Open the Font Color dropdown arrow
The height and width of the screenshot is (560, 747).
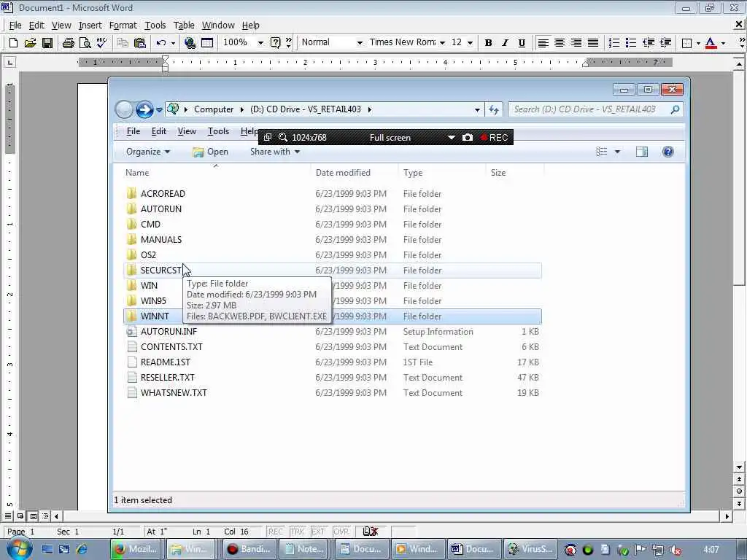[x=723, y=43]
